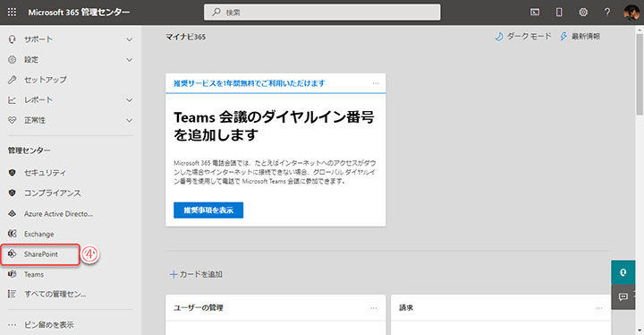Viewport: 644px width, 335px height.
Task: Click 推奨サービスを1年間無料でご利用いただけます heading
Action: (249, 83)
